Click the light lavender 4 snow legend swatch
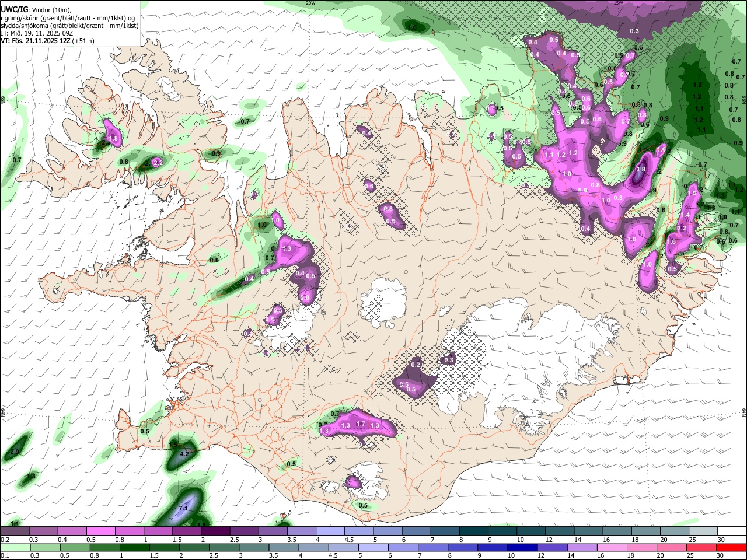The image size is (747, 560). [x=330, y=531]
